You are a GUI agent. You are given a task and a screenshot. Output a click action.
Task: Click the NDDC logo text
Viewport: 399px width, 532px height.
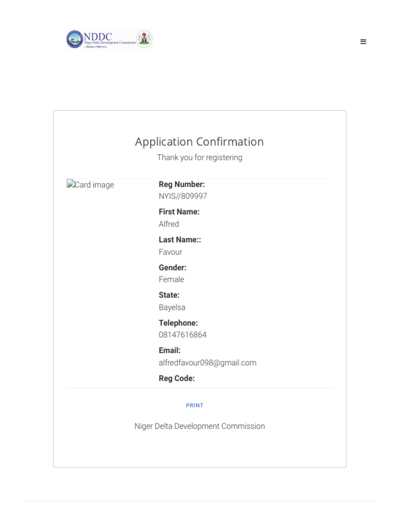(x=98, y=36)
